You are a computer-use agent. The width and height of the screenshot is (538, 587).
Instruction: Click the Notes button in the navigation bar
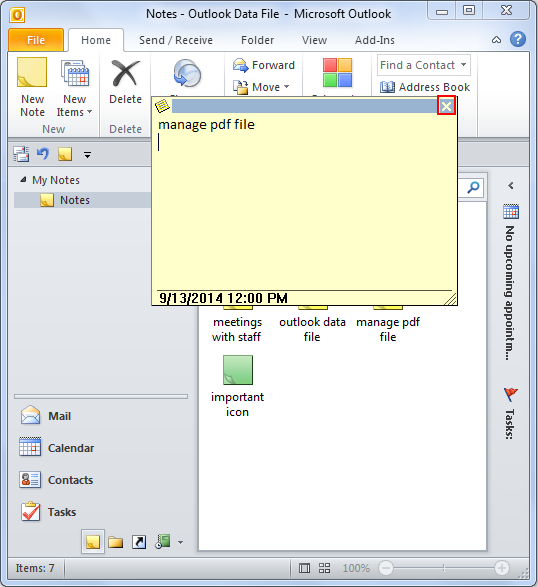pyautogui.click(x=93, y=541)
